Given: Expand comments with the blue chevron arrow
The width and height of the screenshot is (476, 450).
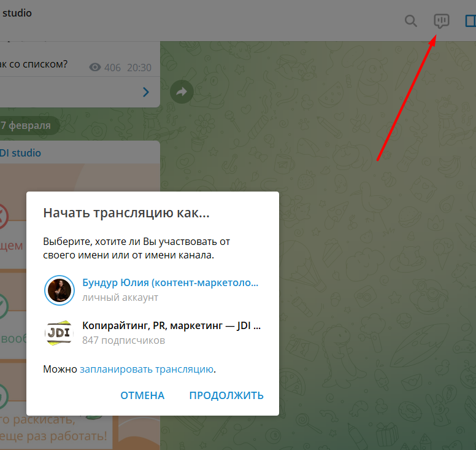Looking at the screenshot, I should (146, 92).
